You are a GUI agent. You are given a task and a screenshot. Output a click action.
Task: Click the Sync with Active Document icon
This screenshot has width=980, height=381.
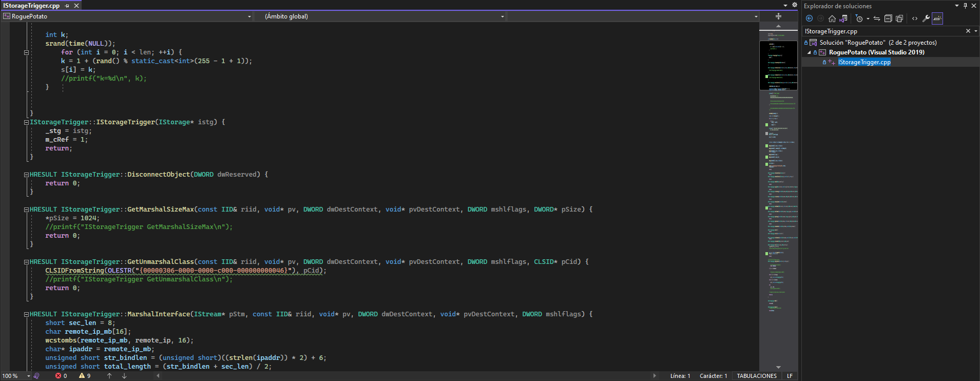click(x=877, y=18)
